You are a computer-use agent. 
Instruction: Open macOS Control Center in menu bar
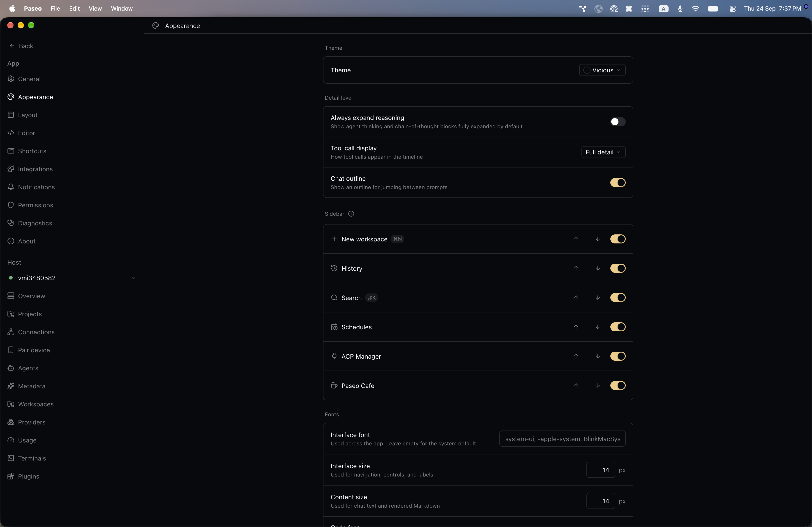click(733, 9)
